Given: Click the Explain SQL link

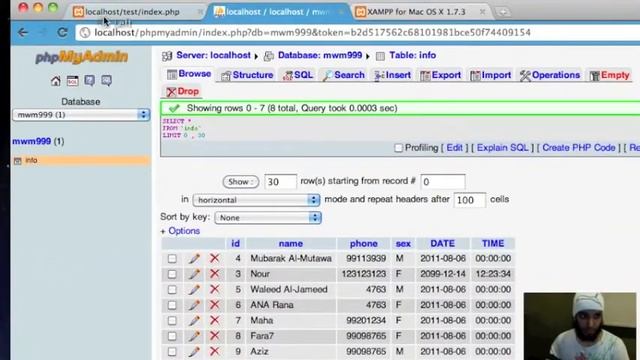Looking at the screenshot, I should (x=502, y=148).
